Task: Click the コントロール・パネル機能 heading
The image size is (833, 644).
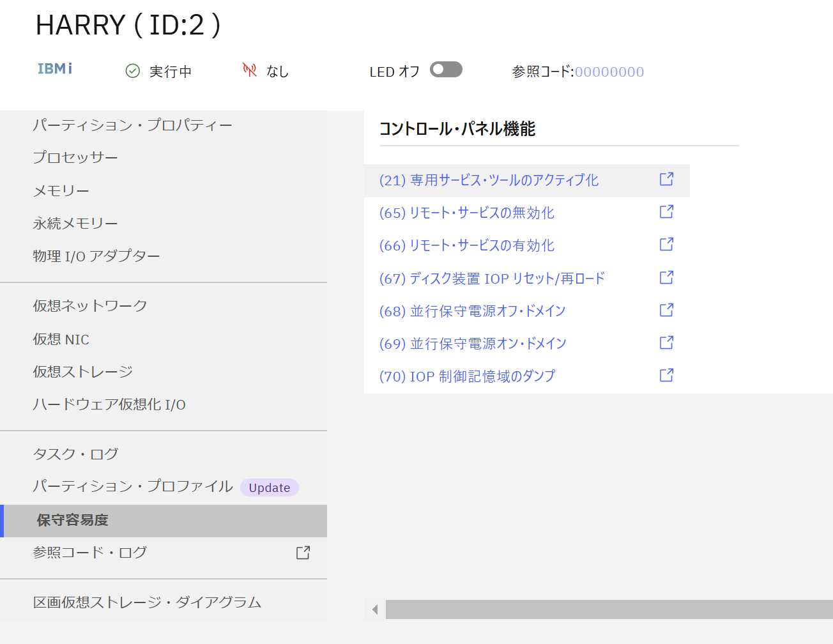Action: pyautogui.click(x=457, y=128)
